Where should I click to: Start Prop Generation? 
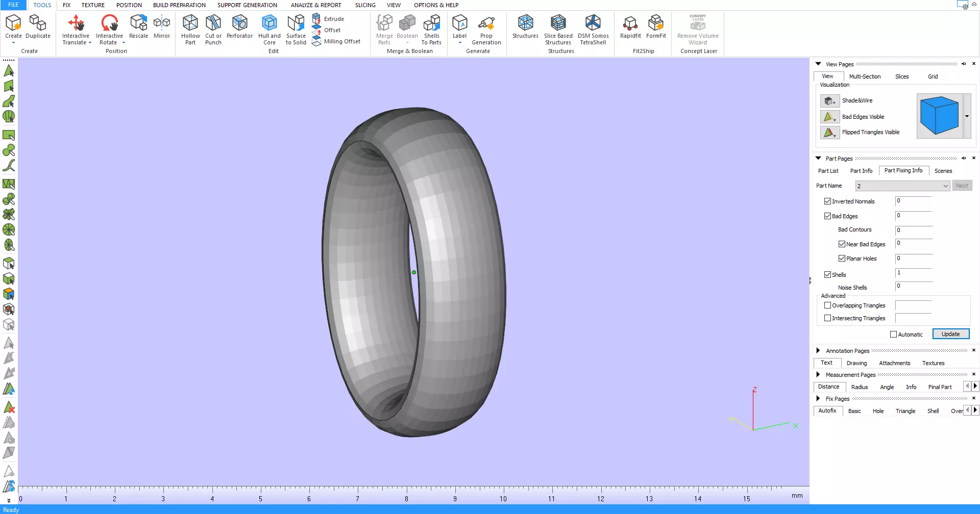click(x=486, y=30)
